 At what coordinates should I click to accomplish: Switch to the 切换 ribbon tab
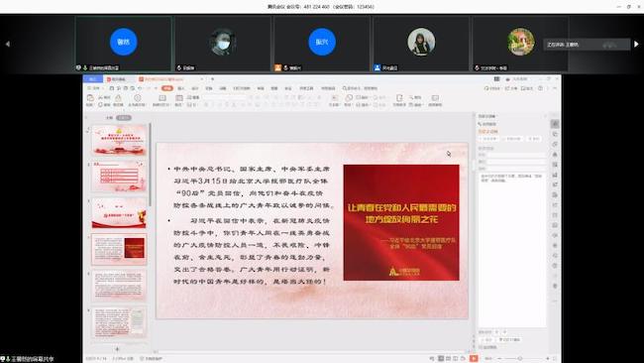pyautogui.click(x=209, y=88)
